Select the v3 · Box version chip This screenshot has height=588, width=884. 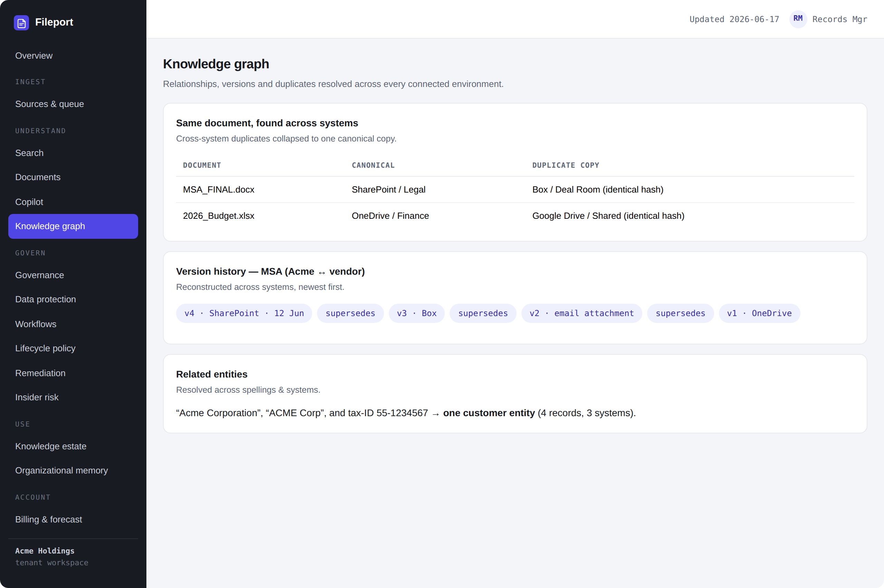tap(416, 313)
